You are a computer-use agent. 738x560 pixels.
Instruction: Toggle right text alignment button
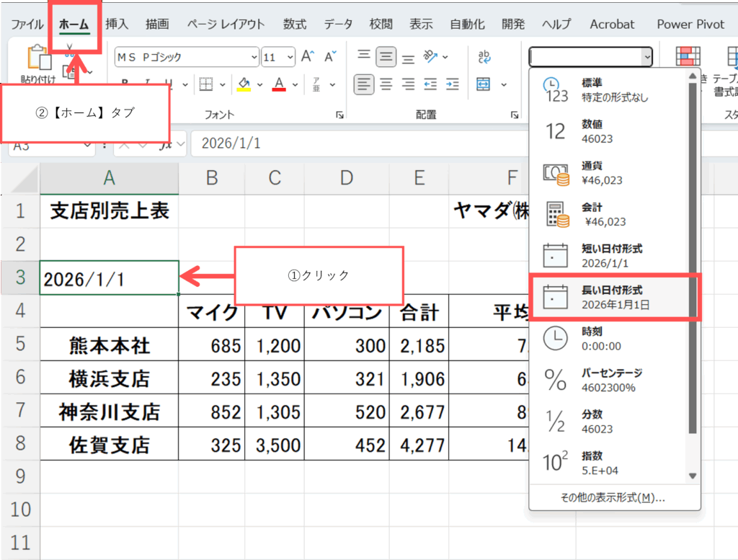click(408, 84)
